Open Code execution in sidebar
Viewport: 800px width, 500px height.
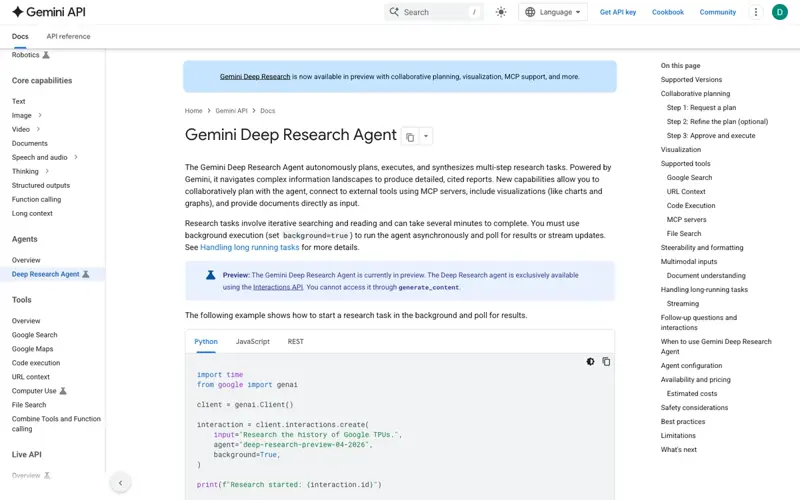point(36,363)
